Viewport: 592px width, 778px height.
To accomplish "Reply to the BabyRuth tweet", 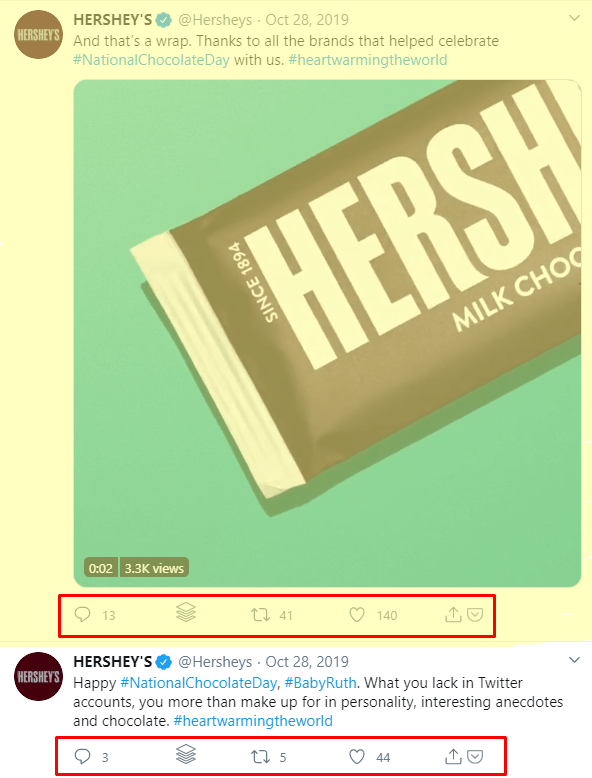I will pos(82,756).
